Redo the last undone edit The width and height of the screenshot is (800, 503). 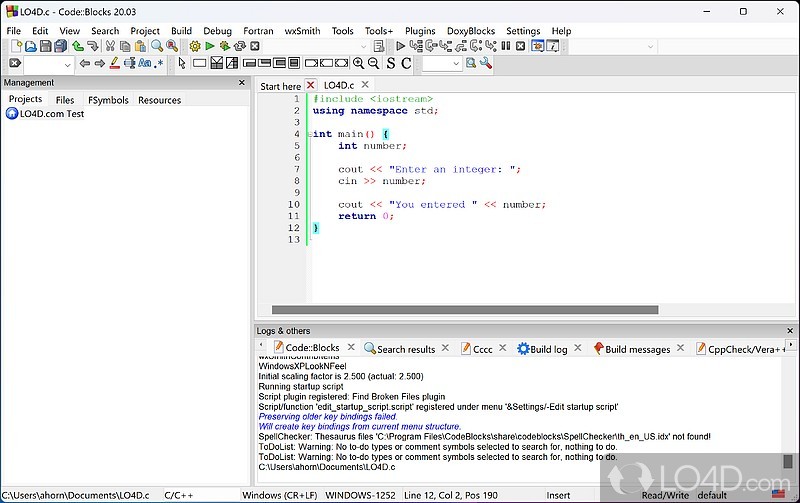92,46
